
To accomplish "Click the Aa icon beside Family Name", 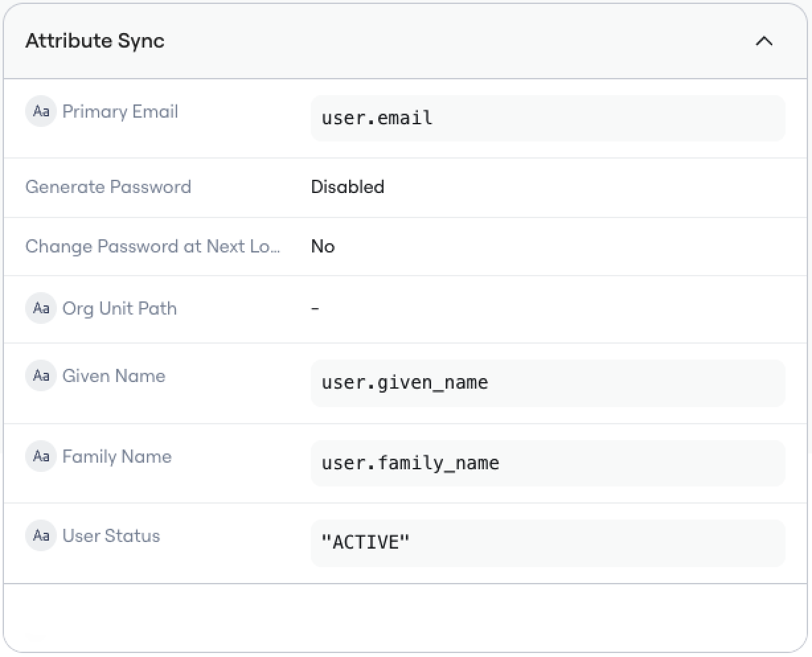I will point(41,456).
